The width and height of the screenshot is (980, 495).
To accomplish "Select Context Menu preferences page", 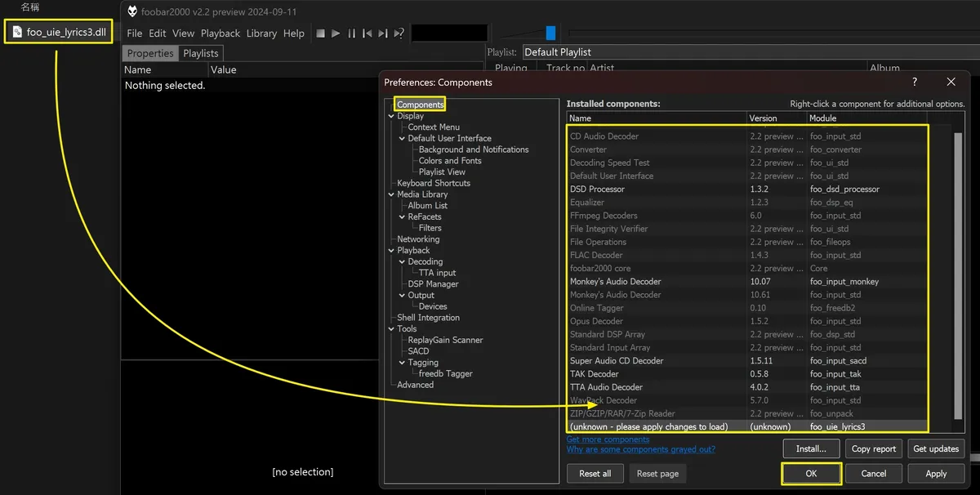I will [434, 127].
